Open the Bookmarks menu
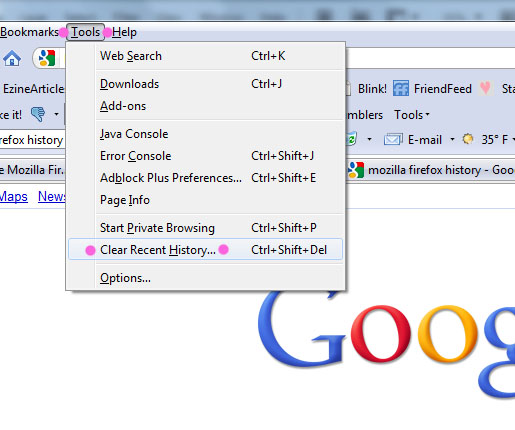This screenshot has height=430, width=515. click(x=29, y=32)
